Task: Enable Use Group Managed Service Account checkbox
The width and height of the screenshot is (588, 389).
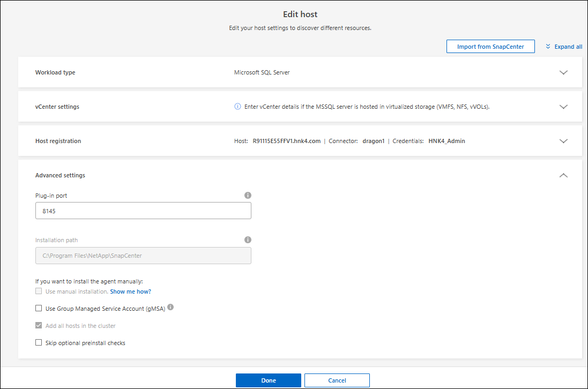Action: coord(39,308)
